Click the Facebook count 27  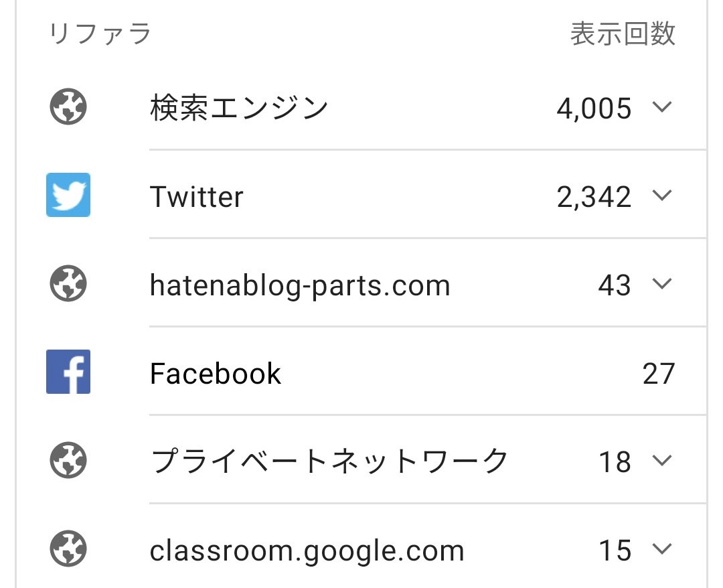659,374
